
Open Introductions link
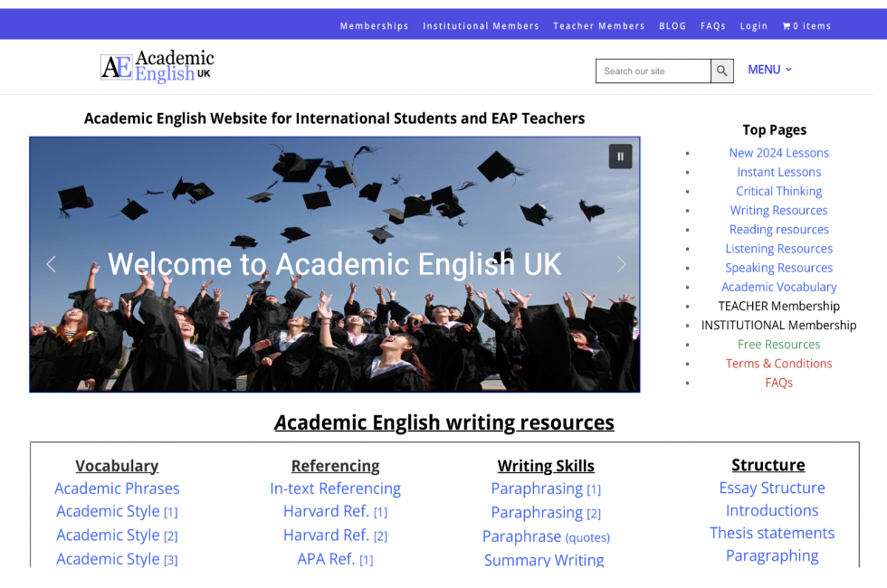pos(772,510)
